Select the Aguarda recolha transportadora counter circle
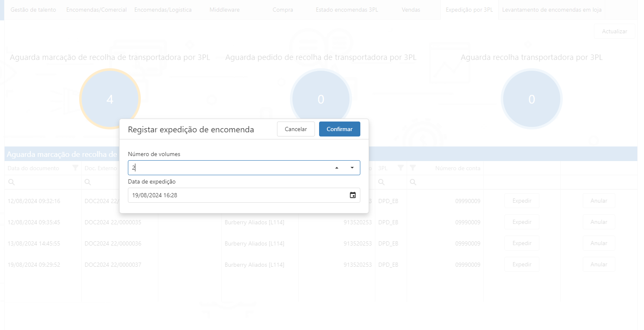 (x=532, y=99)
